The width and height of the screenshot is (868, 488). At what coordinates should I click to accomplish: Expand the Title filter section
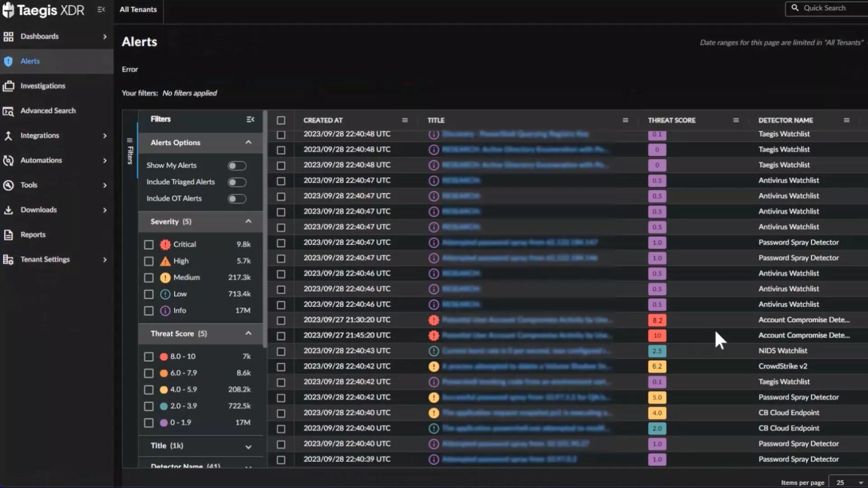(248, 446)
